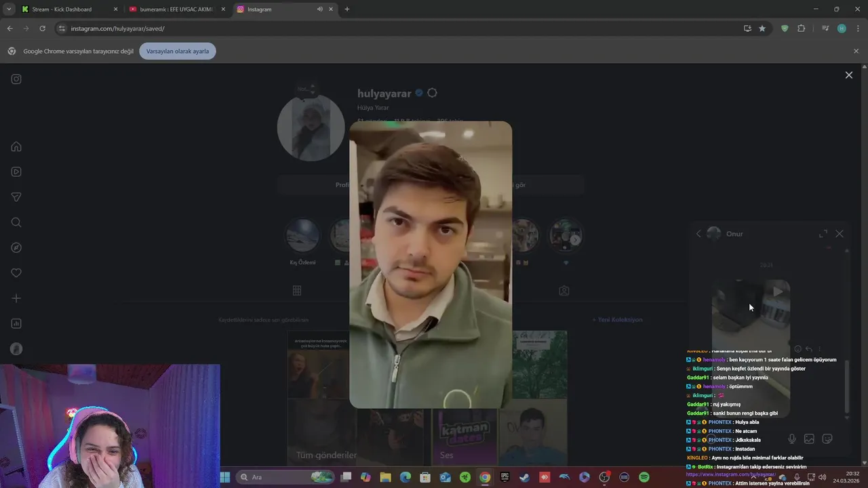868x488 pixels.
Task: Create new post with plus icon
Action: [16, 298]
